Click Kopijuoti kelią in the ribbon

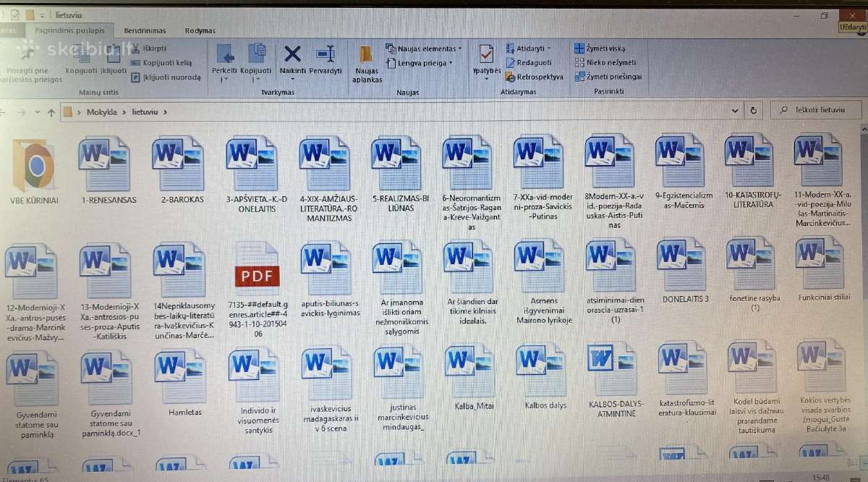tap(161, 62)
